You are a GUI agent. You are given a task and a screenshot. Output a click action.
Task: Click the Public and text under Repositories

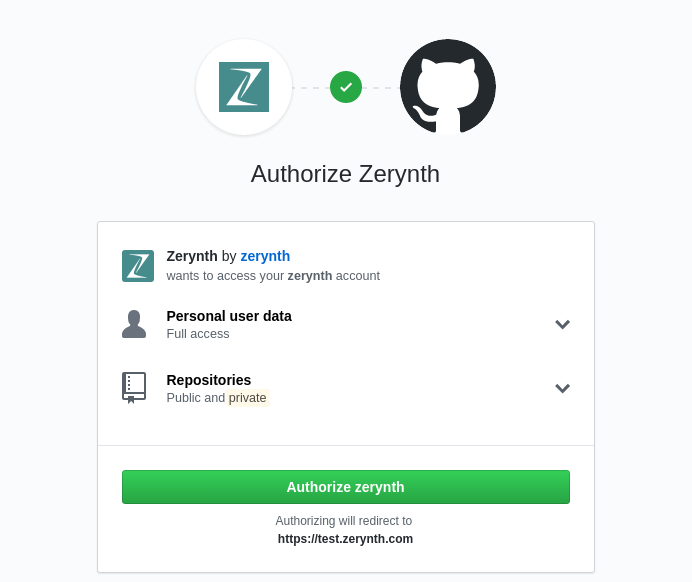(196, 398)
